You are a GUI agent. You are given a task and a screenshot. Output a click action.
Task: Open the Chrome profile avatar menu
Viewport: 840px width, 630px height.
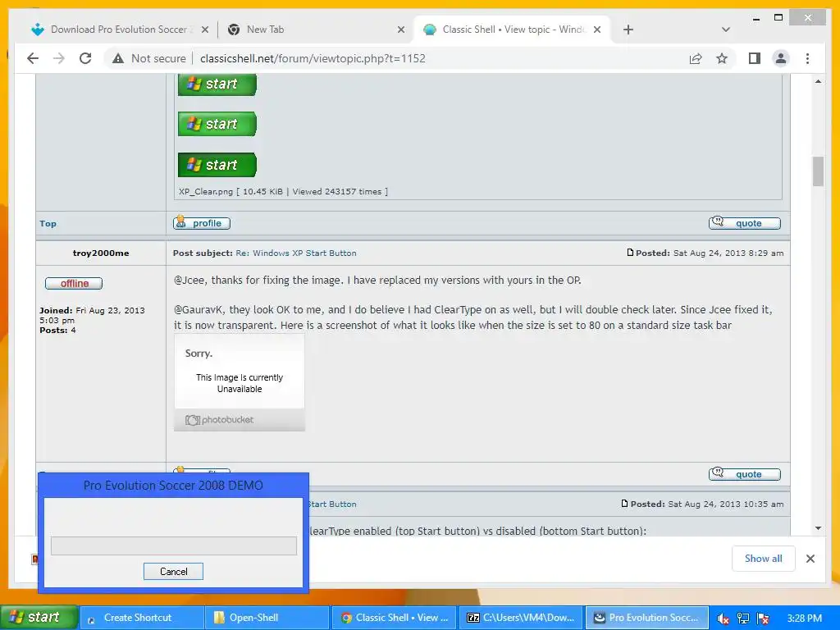tap(781, 58)
